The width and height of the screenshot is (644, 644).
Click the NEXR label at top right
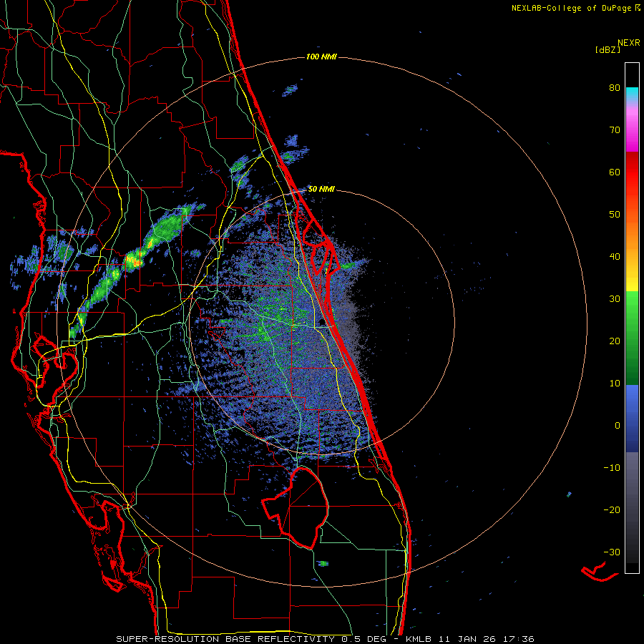tap(628, 42)
